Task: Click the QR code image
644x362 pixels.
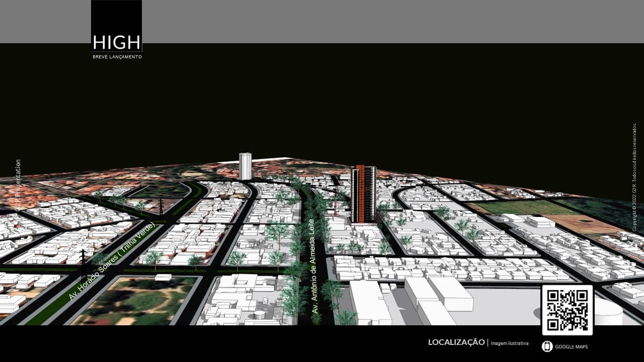Action: (x=567, y=310)
